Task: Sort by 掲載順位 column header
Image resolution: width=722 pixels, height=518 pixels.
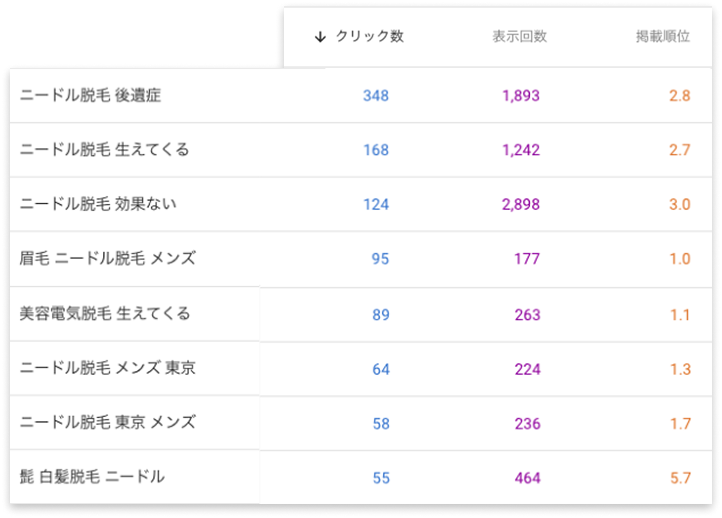Action: (663, 37)
